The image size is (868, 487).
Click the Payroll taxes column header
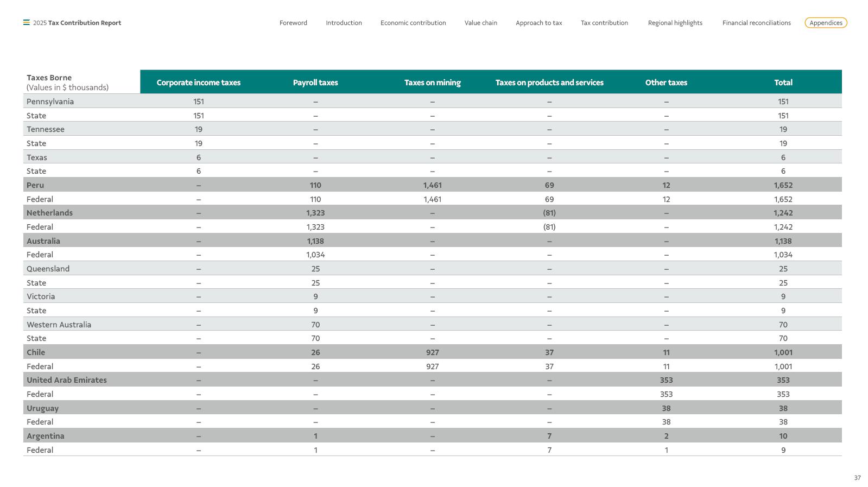coord(315,83)
